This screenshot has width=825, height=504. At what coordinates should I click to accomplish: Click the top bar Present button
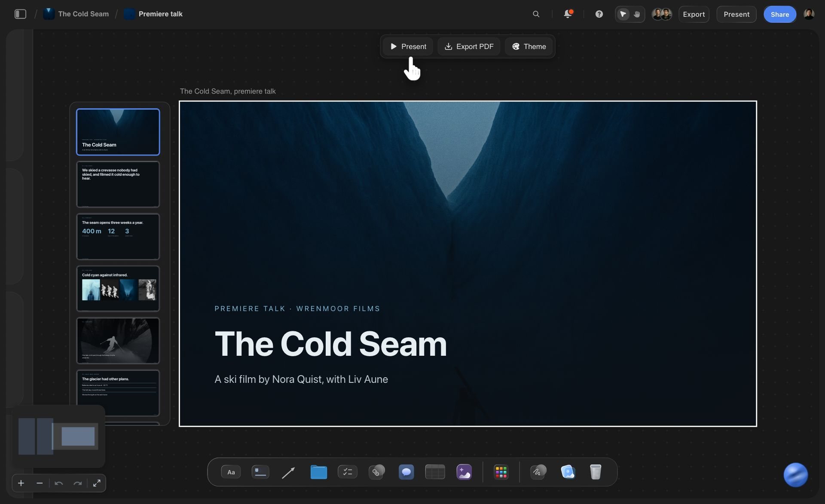736,14
